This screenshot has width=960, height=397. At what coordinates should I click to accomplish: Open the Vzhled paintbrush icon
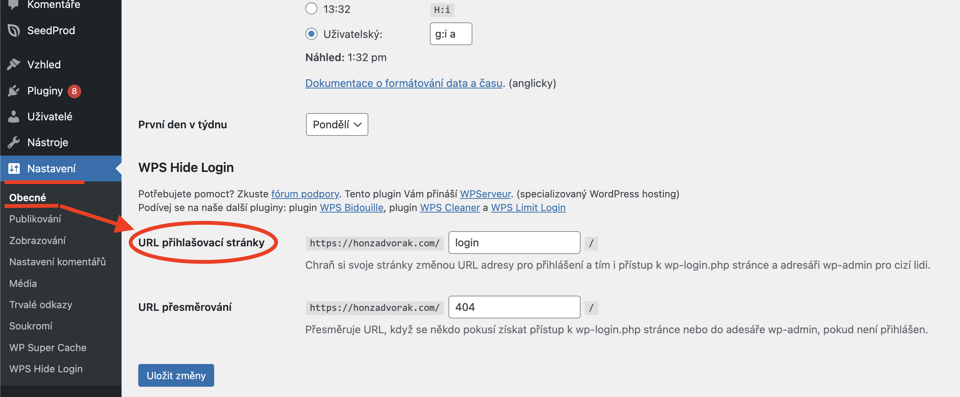coord(14,64)
